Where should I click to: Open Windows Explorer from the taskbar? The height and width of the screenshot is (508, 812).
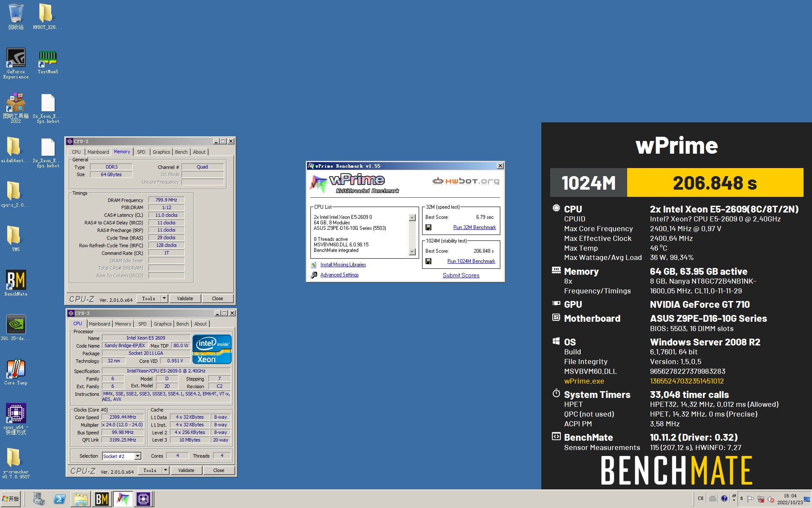click(80, 499)
